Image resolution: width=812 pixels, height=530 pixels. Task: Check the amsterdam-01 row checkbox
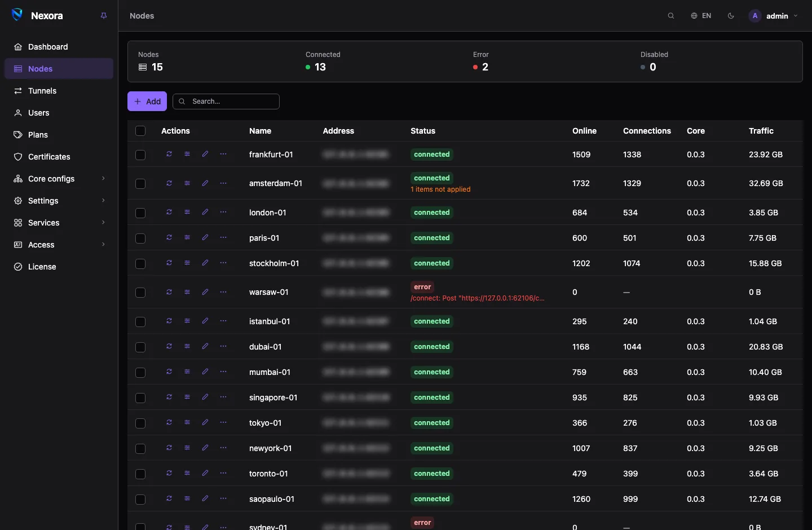pos(140,184)
